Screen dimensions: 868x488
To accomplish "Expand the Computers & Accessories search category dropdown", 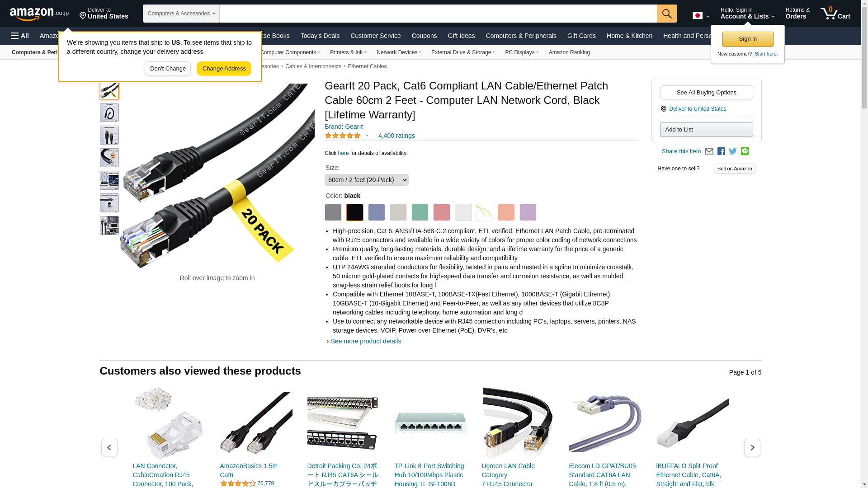I will click(x=181, y=14).
